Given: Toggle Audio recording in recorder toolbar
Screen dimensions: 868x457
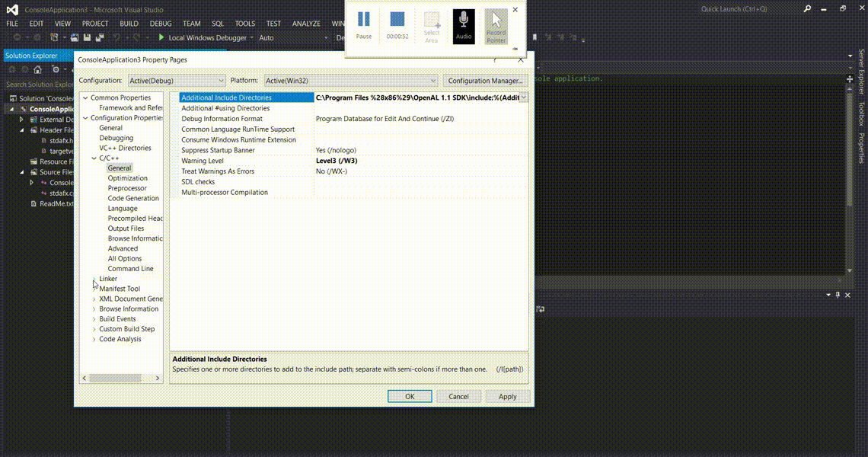Looking at the screenshot, I should tap(464, 26).
